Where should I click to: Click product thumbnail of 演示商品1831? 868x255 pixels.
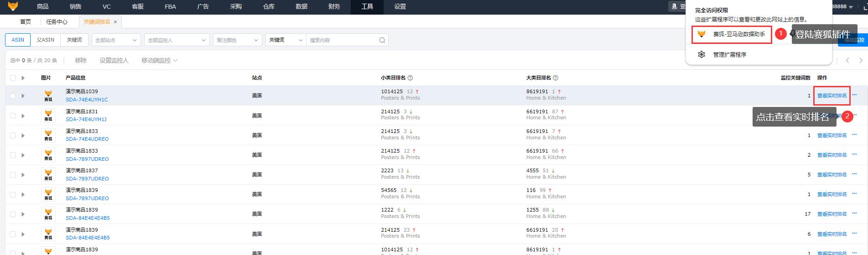pyautogui.click(x=48, y=115)
